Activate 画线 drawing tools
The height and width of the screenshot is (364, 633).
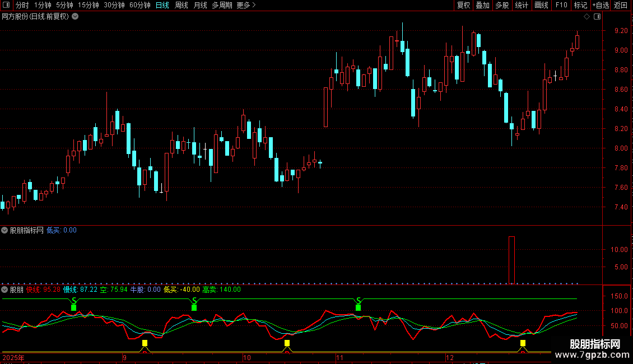(541, 5)
